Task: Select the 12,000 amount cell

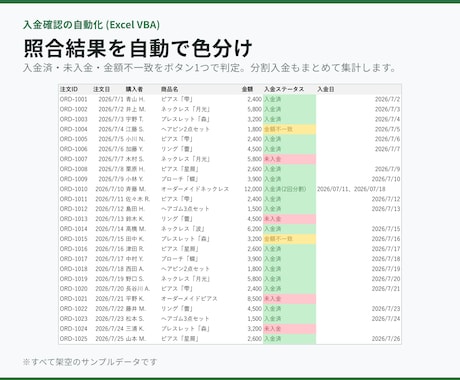Action: [253, 189]
